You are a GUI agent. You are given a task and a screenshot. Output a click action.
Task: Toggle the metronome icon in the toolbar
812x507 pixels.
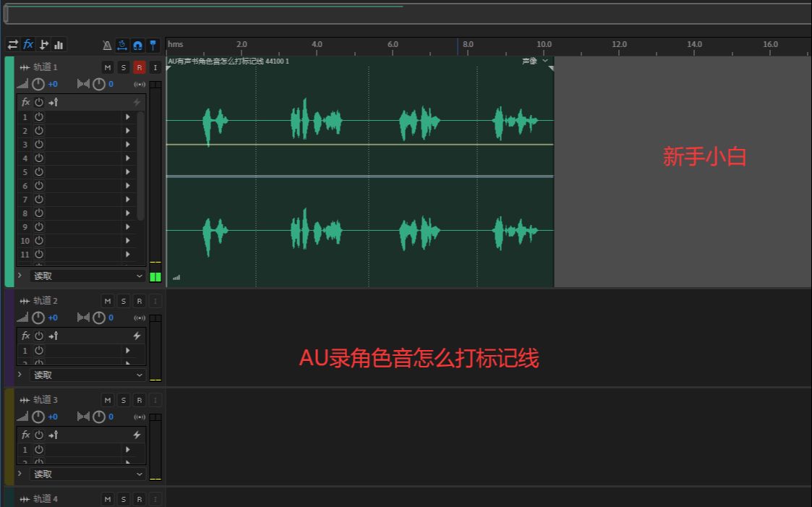[x=106, y=44]
